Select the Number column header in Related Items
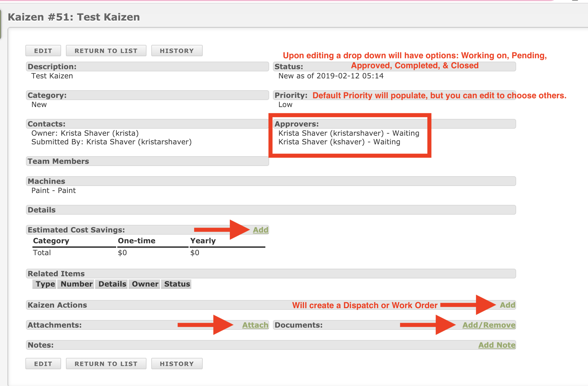The width and height of the screenshot is (588, 386). pos(76,284)
